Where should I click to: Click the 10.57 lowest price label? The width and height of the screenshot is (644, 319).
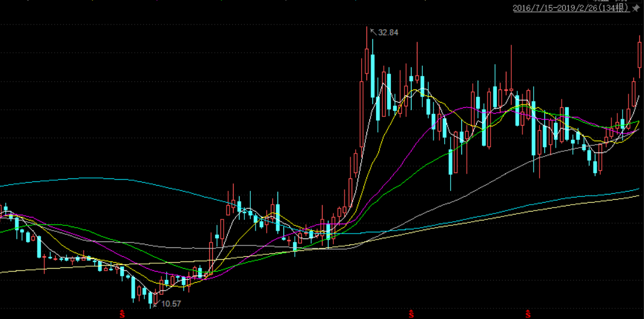point(171,304)
